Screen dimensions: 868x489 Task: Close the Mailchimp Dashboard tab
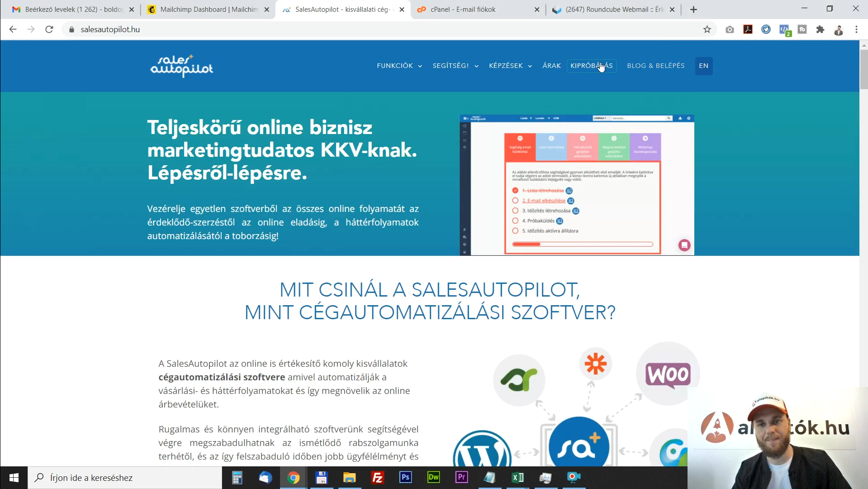tap(267, 10)
